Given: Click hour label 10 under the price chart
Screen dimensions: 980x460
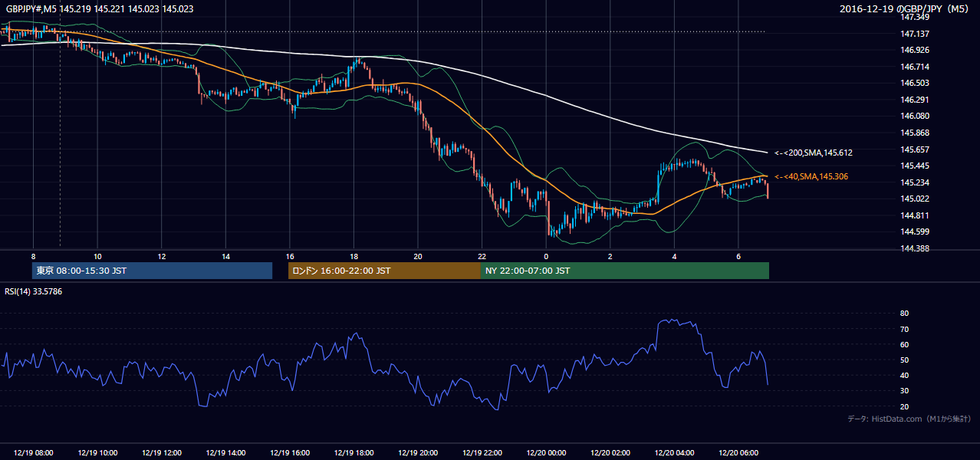Looking at the screenshot, I should [97, 256].
